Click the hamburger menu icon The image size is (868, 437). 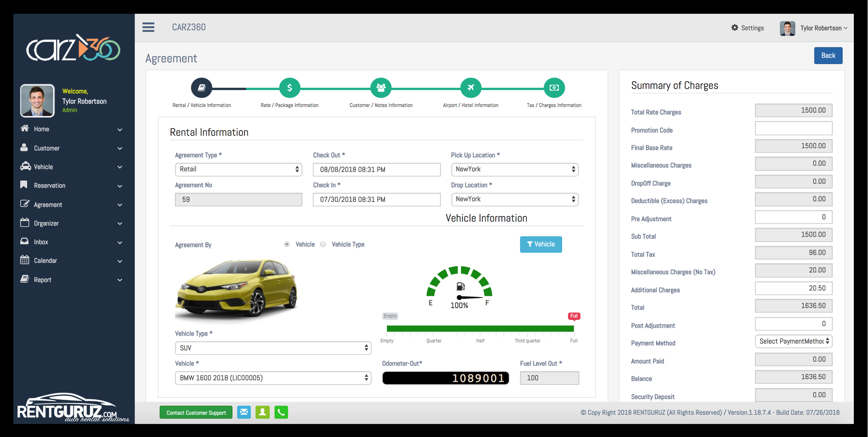click(148, 27)
